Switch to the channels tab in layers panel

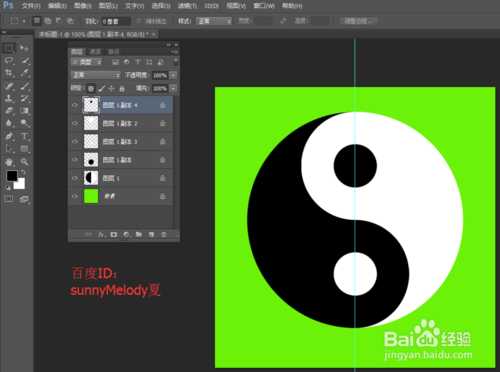pos(95,51)
